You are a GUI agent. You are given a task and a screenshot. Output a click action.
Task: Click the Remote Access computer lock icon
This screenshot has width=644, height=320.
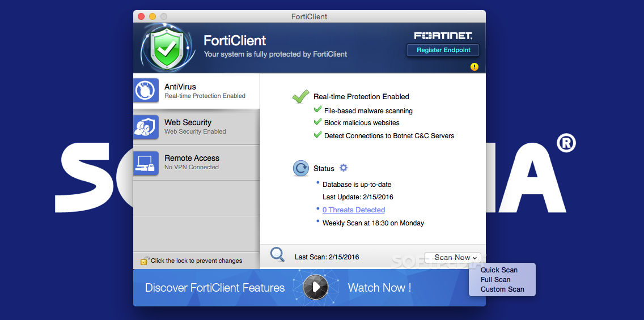coord(146,163)
